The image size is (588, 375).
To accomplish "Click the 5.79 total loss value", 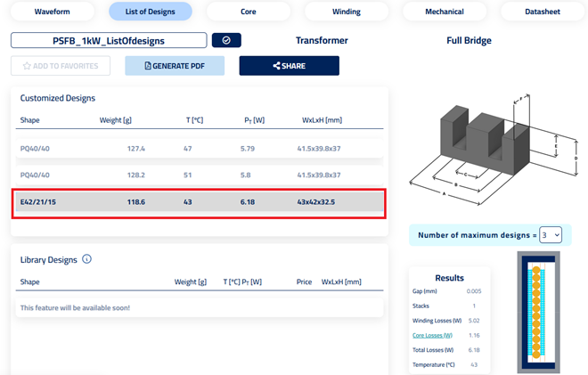I will [x=248, y=149].
